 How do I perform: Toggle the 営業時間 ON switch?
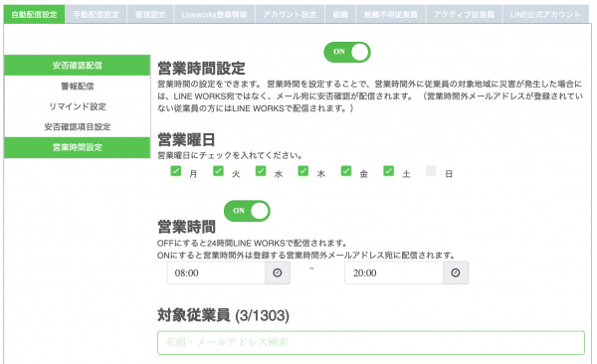(247, 211)
